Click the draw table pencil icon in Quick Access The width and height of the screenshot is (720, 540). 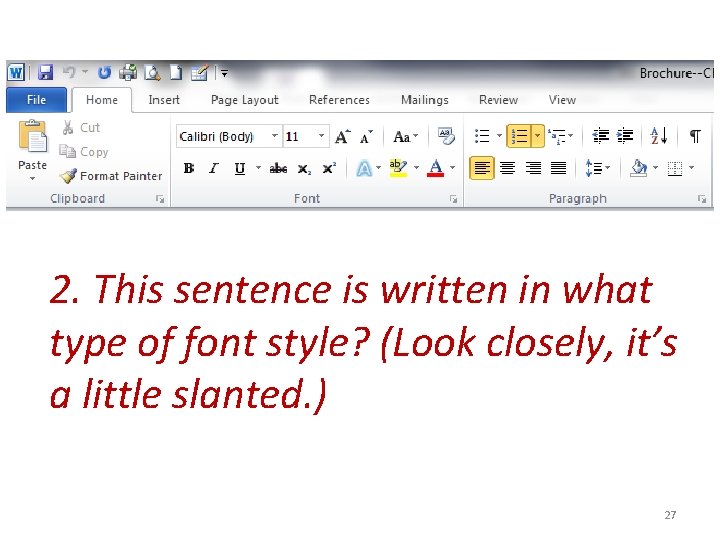coord(200,73)
